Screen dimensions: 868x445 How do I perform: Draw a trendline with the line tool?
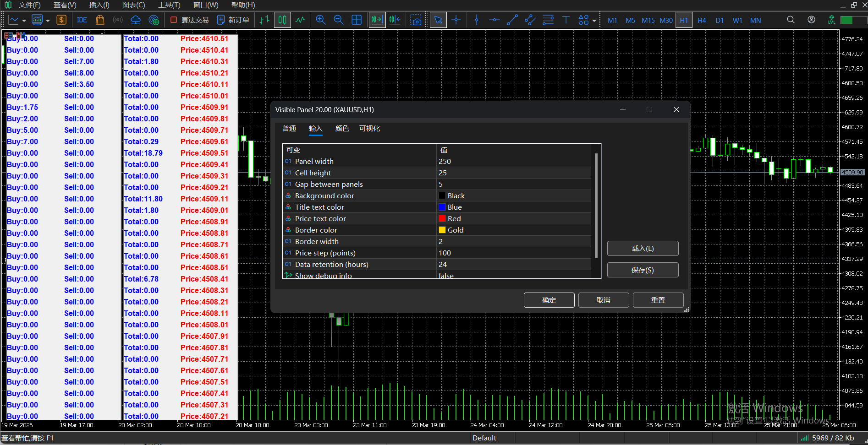[x=512, y=20]
